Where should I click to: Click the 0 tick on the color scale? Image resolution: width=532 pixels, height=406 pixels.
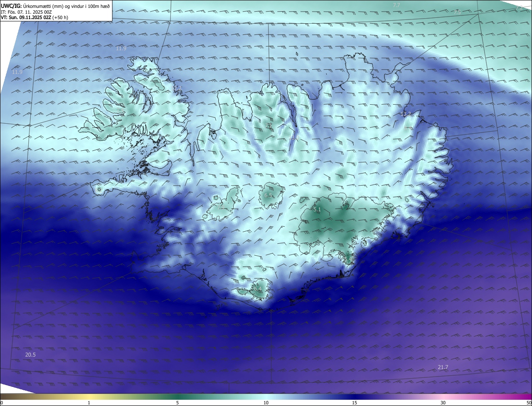tap(2, 403)
